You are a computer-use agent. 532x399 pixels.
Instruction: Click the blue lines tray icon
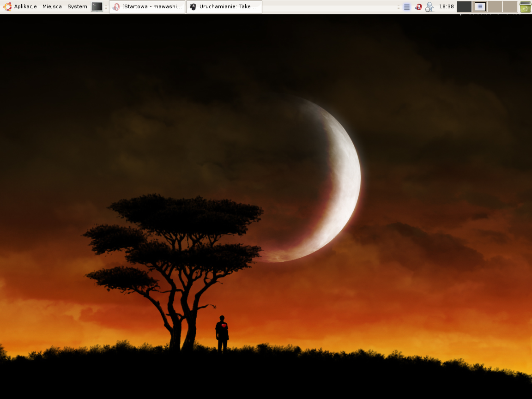[407, 7]
